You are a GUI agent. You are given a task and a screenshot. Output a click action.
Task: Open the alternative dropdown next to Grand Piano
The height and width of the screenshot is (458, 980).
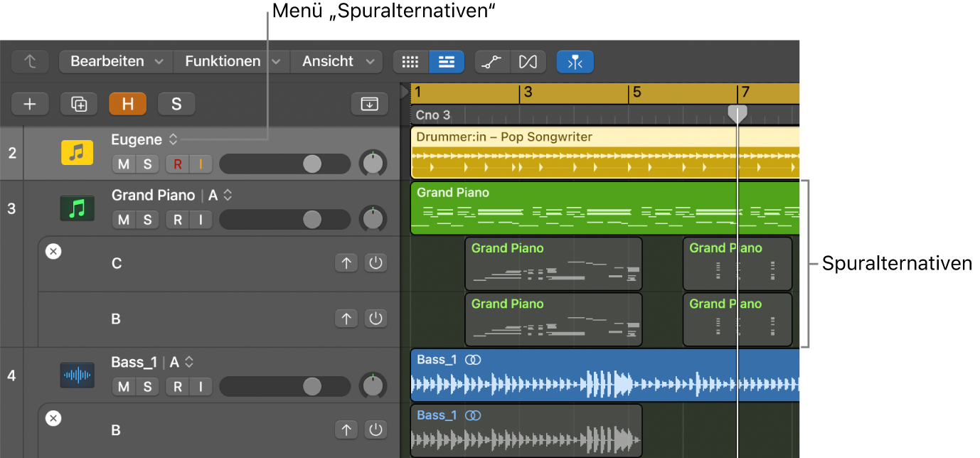[x=228, y=194]
